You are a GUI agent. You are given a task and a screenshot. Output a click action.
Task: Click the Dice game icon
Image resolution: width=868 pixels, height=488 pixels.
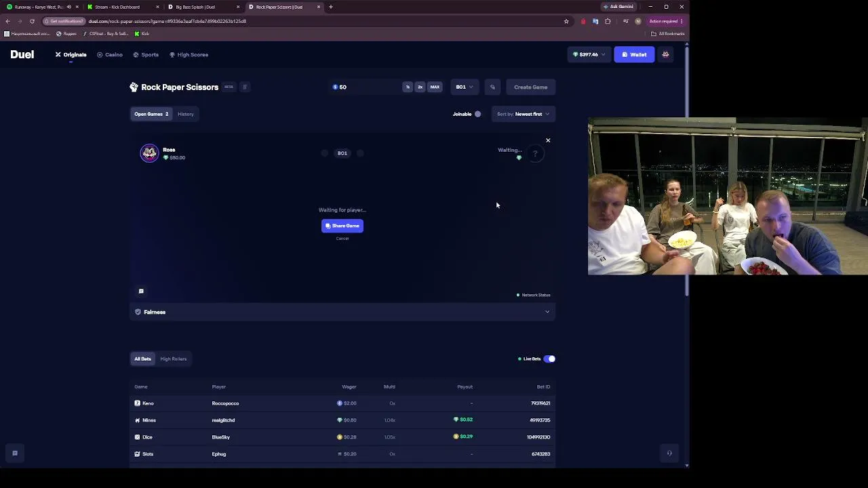click(137, 437)
